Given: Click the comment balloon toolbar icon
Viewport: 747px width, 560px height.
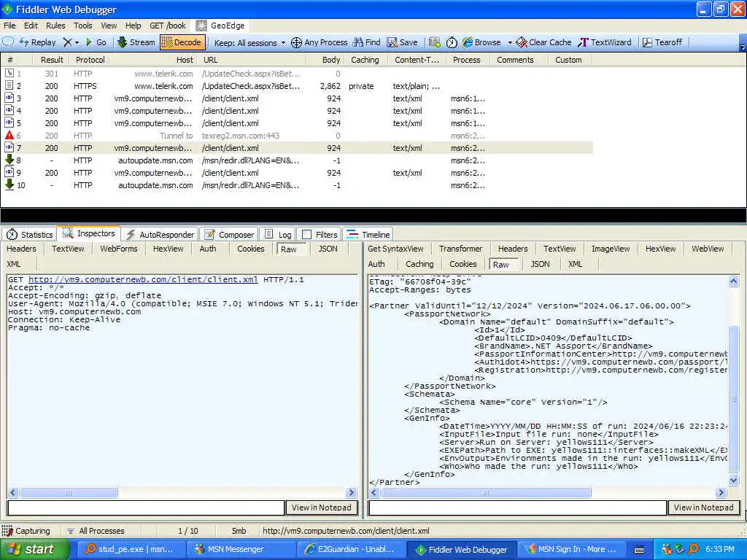Looking at the screenshot, I should 8,42.
